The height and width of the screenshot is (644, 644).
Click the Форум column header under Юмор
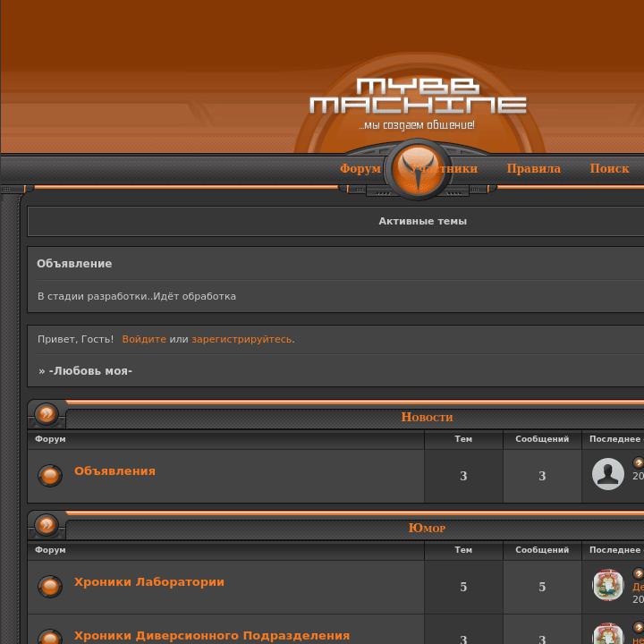click(x=50, y=550)
